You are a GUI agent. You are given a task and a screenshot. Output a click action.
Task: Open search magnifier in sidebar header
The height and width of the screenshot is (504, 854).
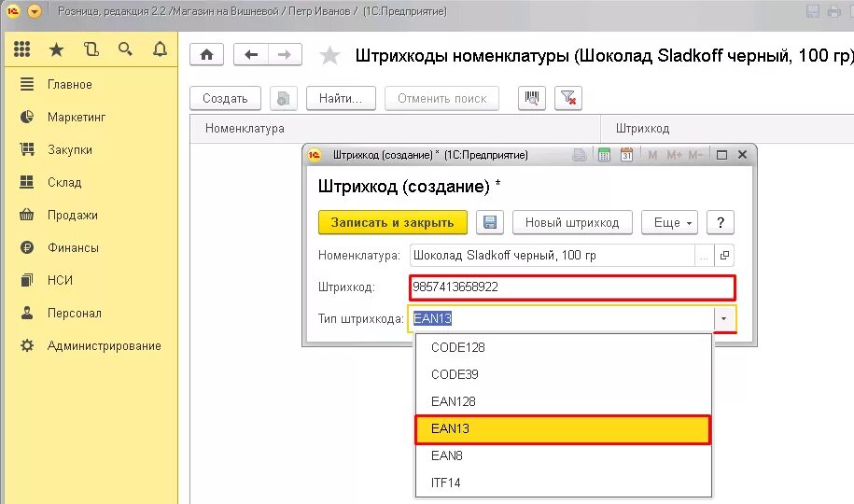(125, 49)
